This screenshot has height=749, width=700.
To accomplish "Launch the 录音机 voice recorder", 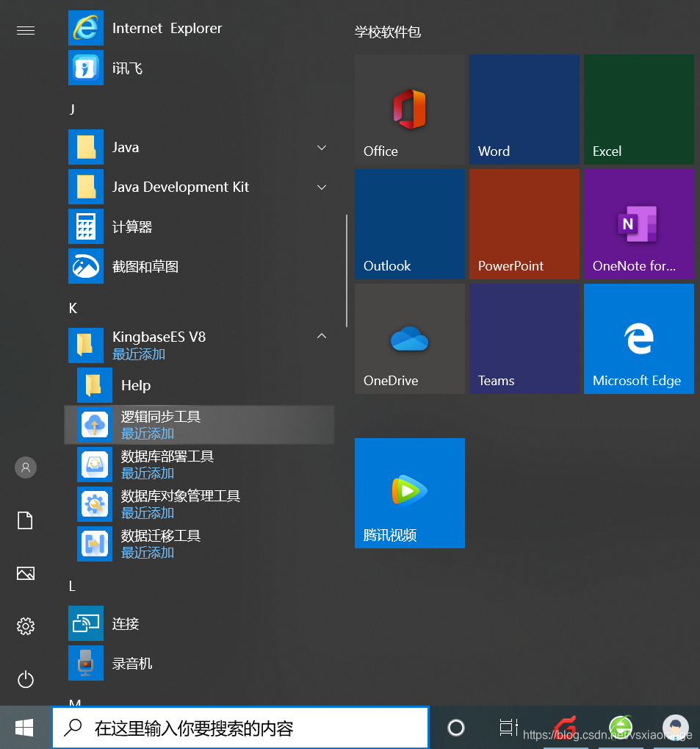I will click(200, 663).
